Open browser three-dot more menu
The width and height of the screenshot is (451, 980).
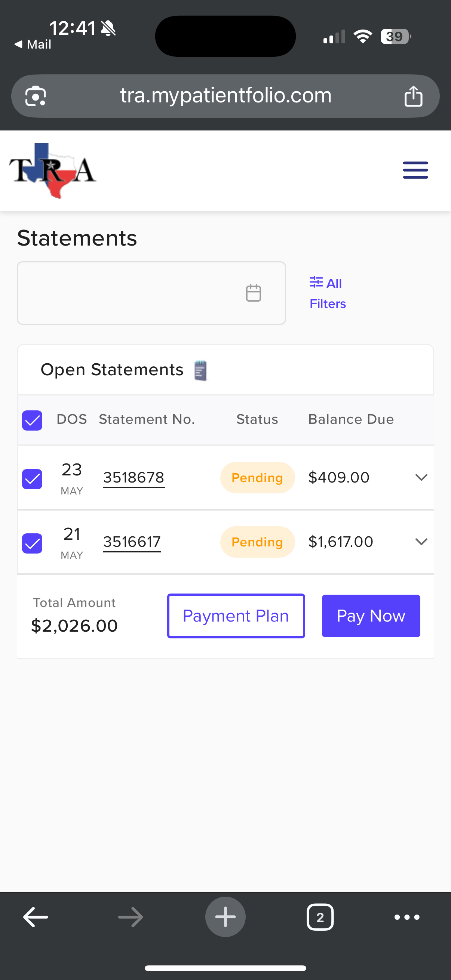(406, 917)
